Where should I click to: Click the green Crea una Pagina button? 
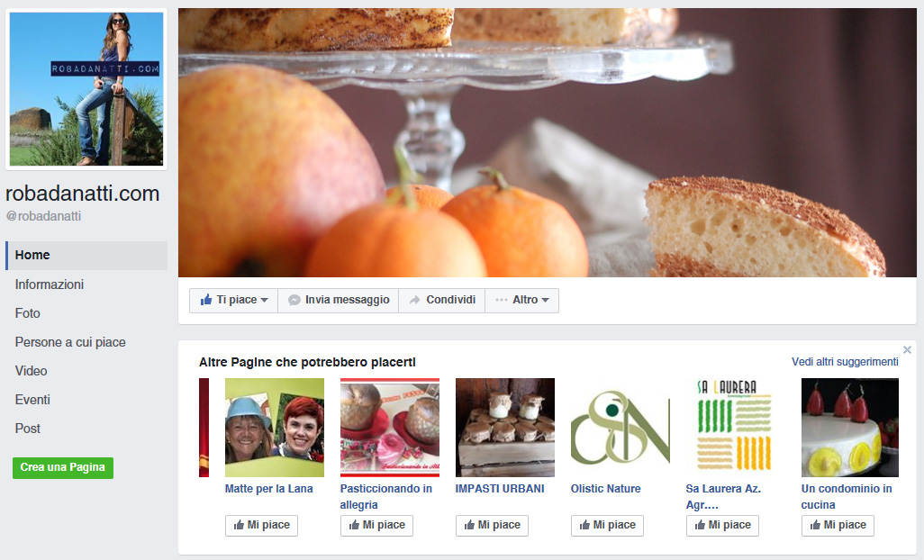[63, 467]
